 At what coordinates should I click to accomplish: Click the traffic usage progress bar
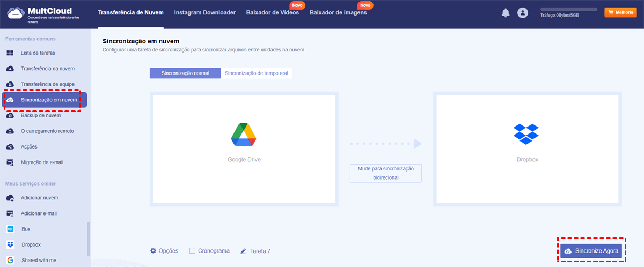569,9
